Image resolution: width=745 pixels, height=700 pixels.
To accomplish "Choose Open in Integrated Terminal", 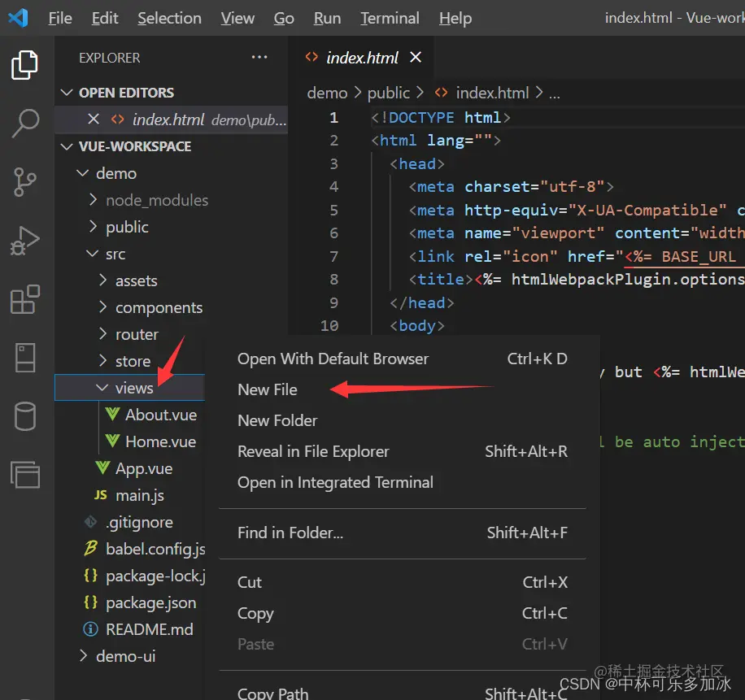I will 403,482.
